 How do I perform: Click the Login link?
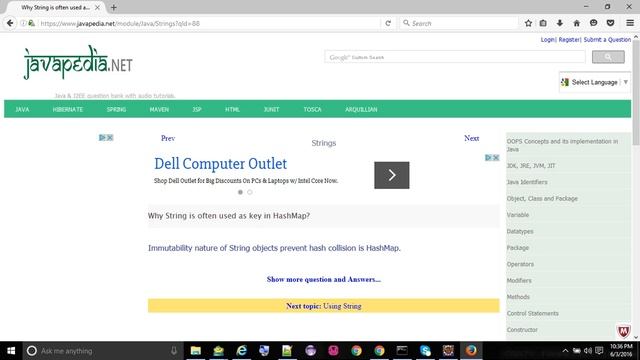point(548,40)
